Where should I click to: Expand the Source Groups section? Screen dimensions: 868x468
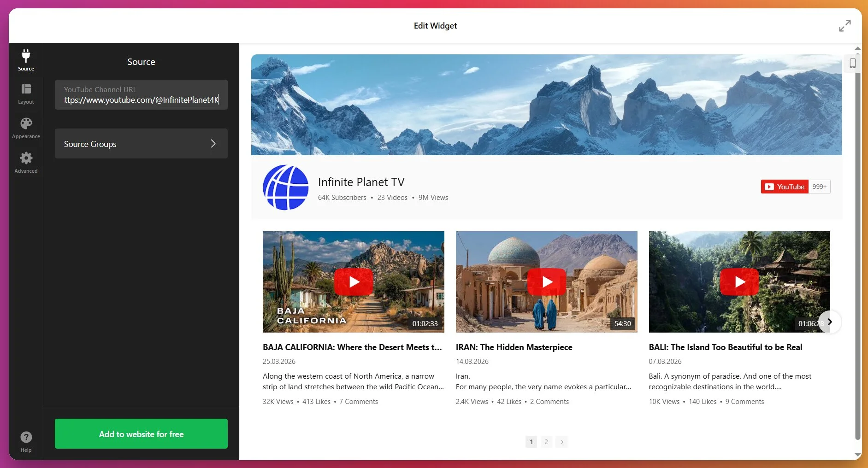pyautogui.click(x=141, y=144)
